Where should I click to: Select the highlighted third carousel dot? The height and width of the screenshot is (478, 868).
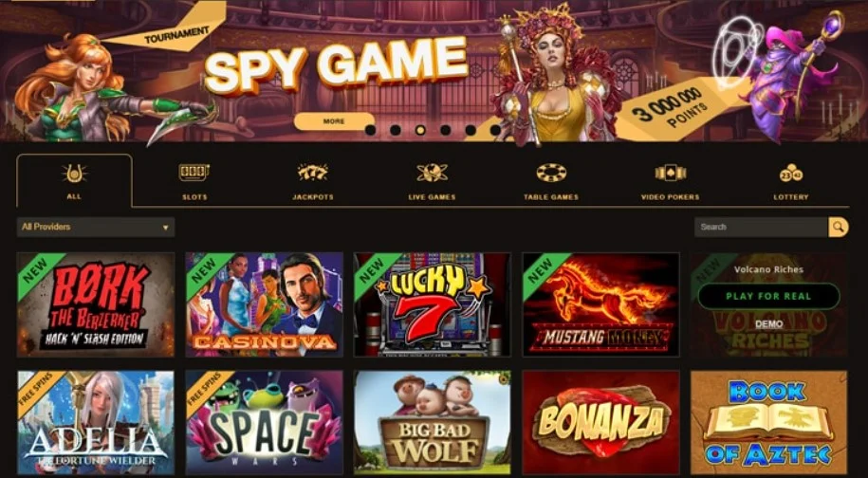(x=420, y=130)
